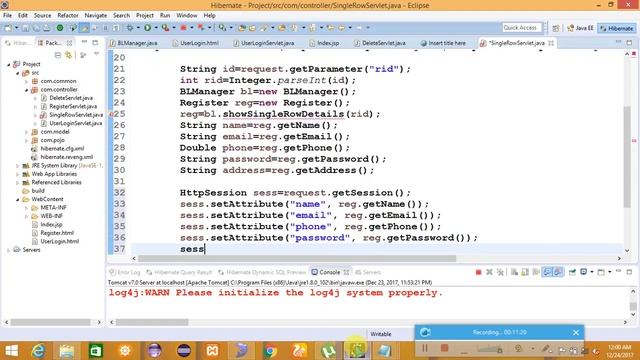Switch to the Error Log tab
The width and height of the screenshot is (640, 360).
125,272
